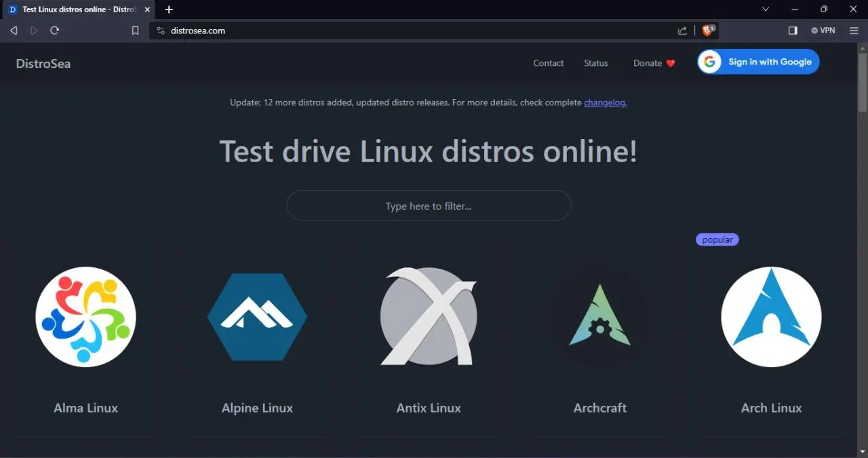Bookmark this page with bookmark icon

tap(135, 31)
